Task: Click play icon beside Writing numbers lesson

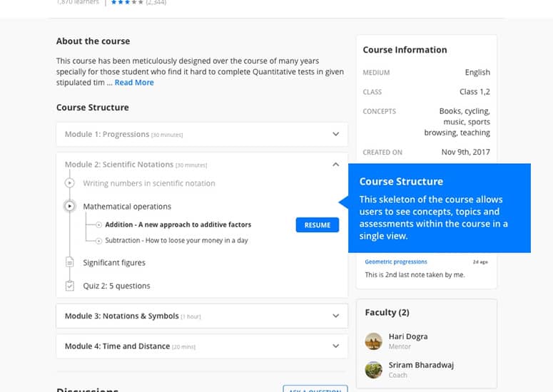Action: pyautogui.click(x=70, y=183)
